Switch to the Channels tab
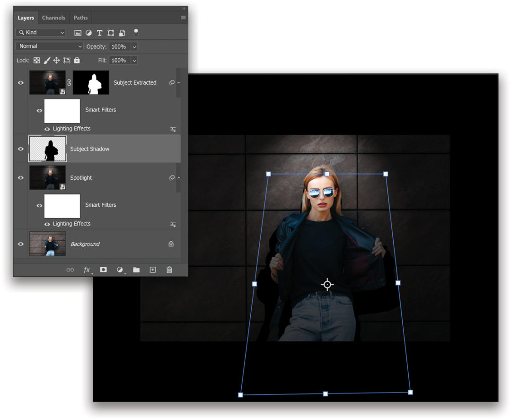The height and width of the screenshot is (420, 511). pos(53,17)
